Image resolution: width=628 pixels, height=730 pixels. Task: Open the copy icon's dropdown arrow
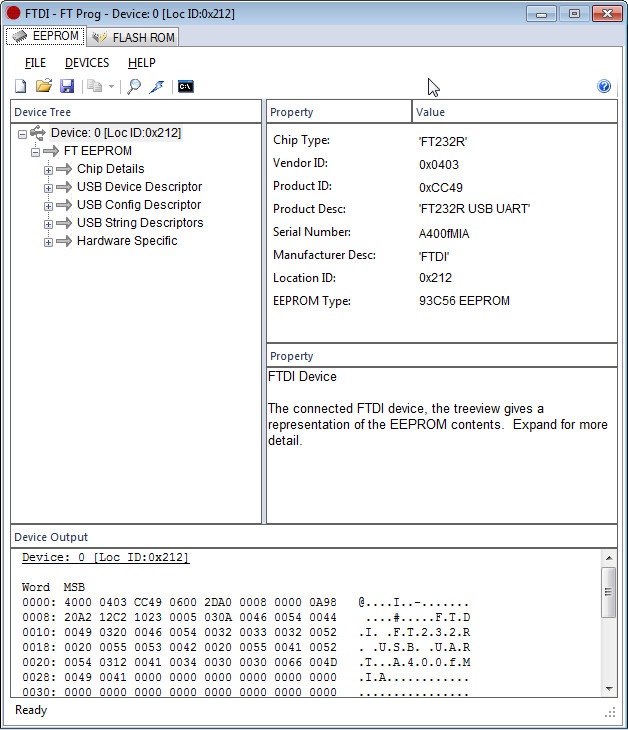point(111,87)
